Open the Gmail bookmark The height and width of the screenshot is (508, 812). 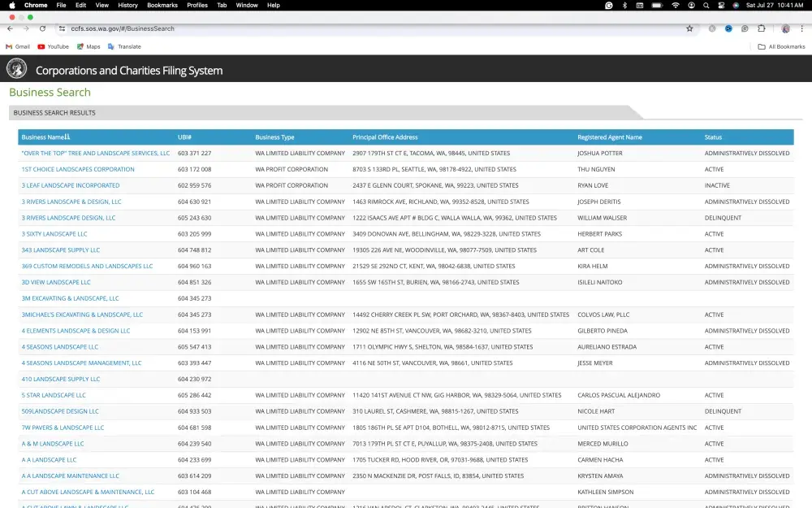pos(18,46)
